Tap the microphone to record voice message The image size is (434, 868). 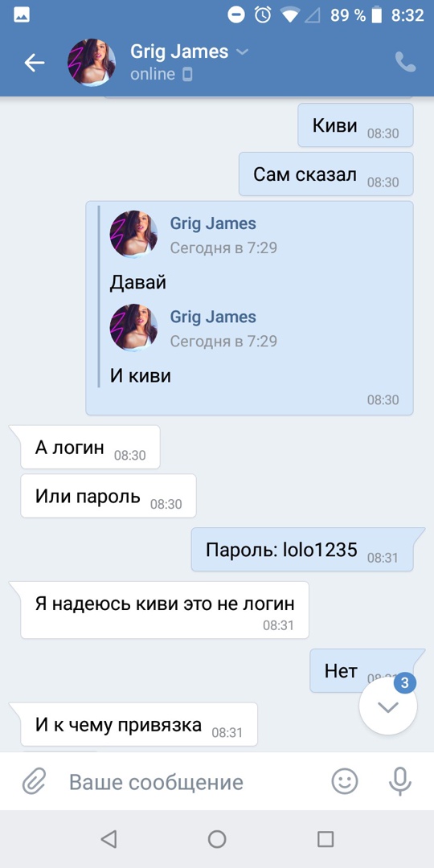point(399,782)
